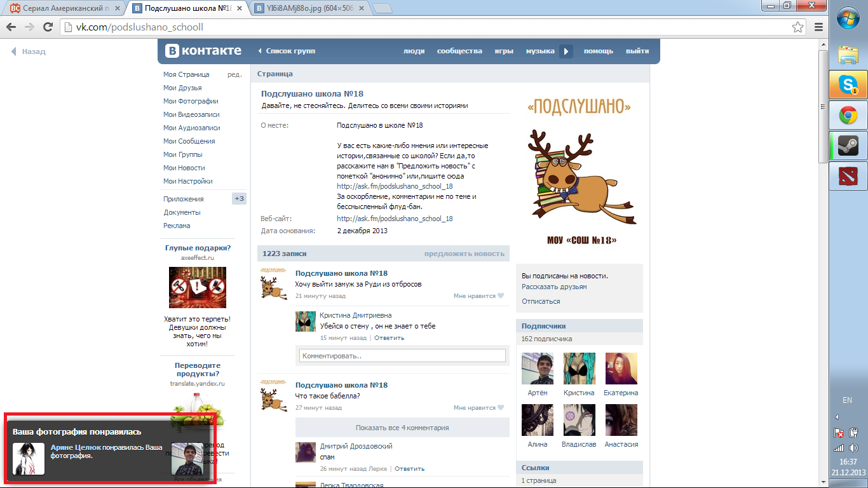Open the volume icon in system tray
868x488 pixels.
coord(853,448)
